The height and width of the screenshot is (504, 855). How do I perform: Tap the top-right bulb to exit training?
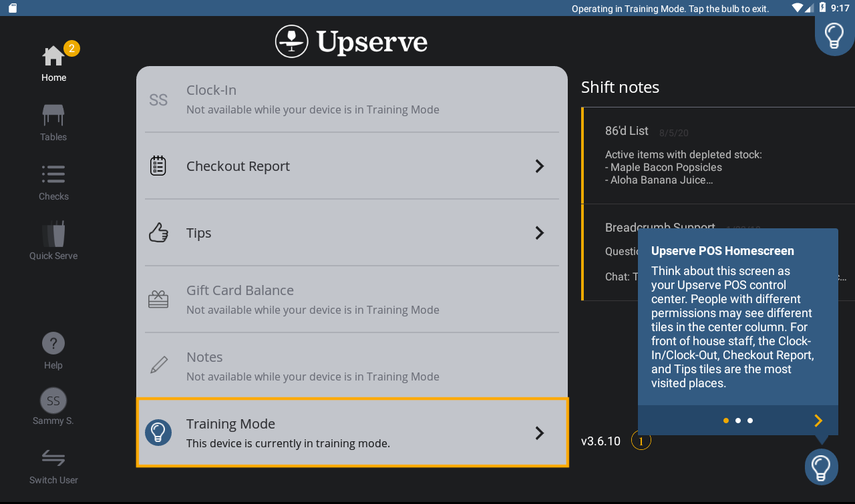pos(834,35)
